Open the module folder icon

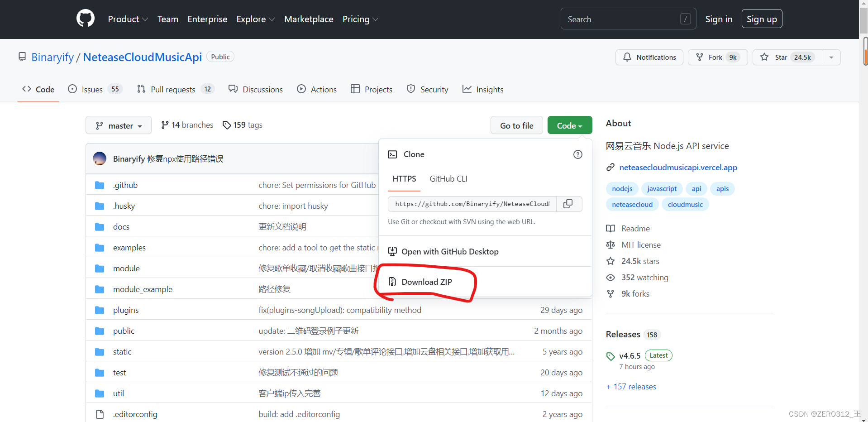(x=100, y=269)
